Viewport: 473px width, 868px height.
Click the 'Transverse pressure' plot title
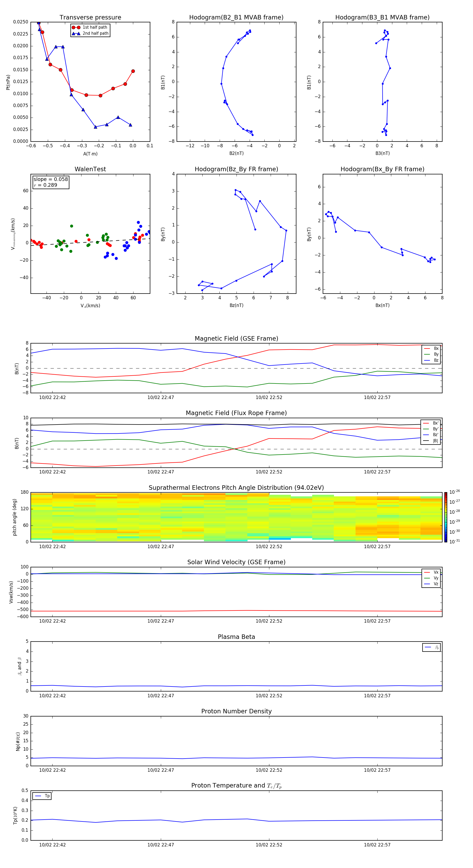point(90,17)
